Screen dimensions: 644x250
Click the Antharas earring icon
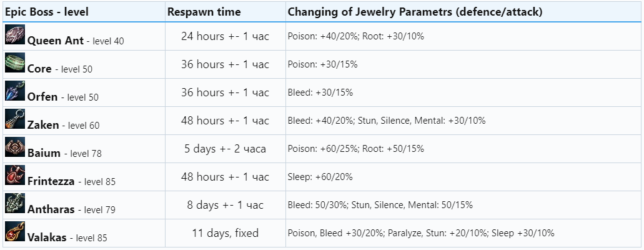click(15, 204)
